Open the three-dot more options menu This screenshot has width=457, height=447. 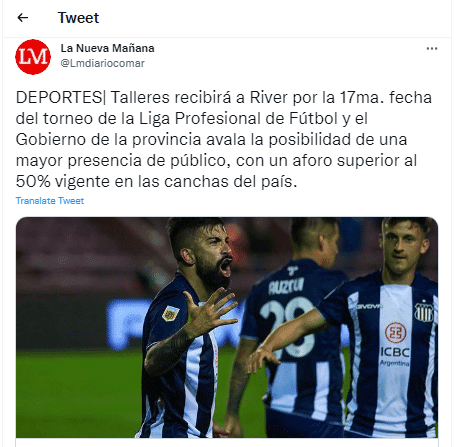[x=432, y=49]
